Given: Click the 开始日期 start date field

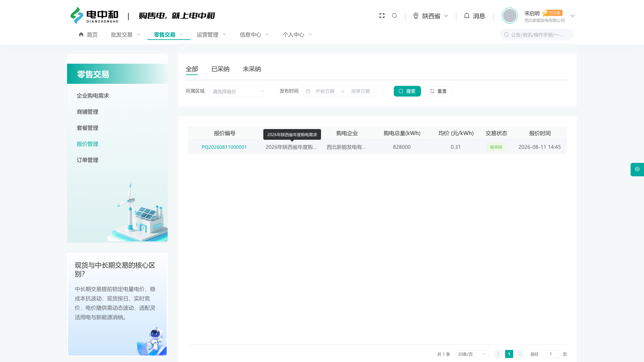Looking at the screenshot, I should tap(325, 91).
